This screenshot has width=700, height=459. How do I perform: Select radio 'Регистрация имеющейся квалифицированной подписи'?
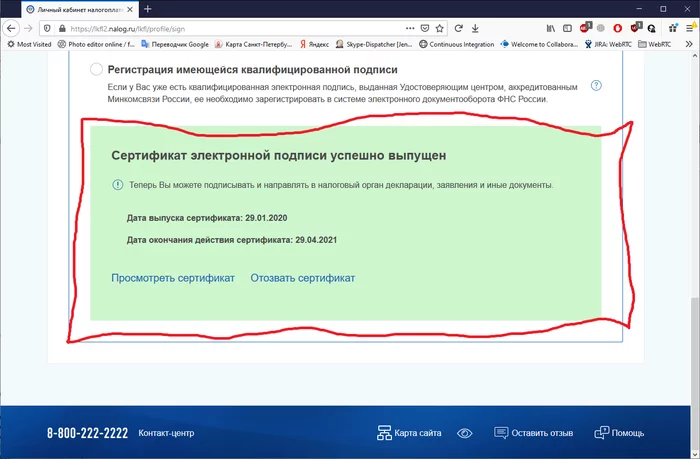tap(96, 70)
